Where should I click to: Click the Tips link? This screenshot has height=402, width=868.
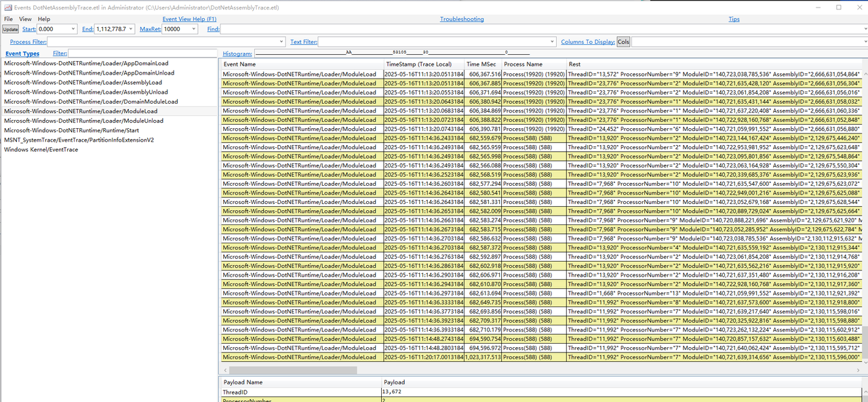pyautogui.click(x=734, y=19)
